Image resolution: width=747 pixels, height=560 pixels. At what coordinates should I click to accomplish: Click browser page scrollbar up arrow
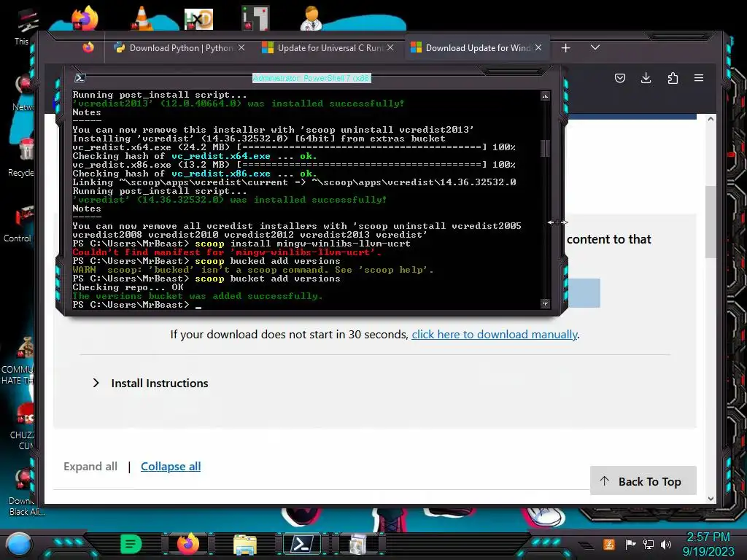(711, 119)
